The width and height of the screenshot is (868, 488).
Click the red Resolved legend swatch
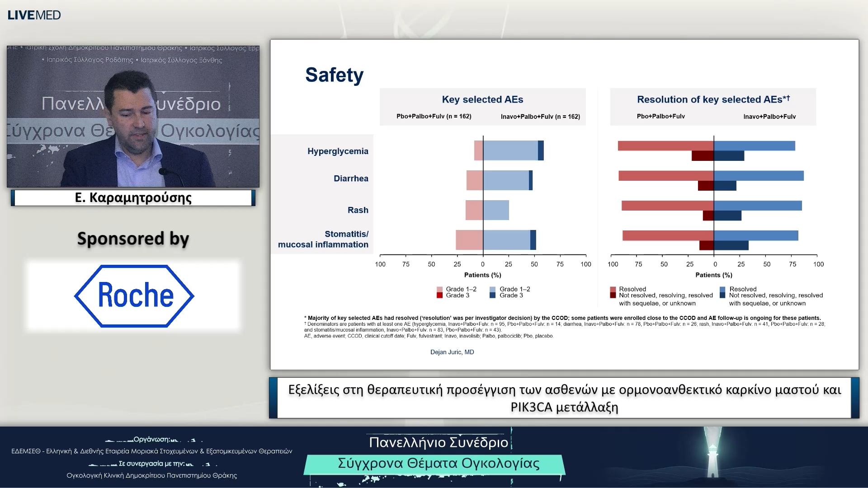613,289
